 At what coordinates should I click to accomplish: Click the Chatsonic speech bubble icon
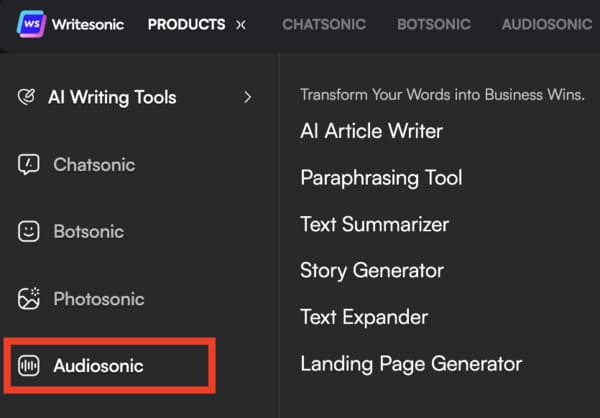click(28, 165)
